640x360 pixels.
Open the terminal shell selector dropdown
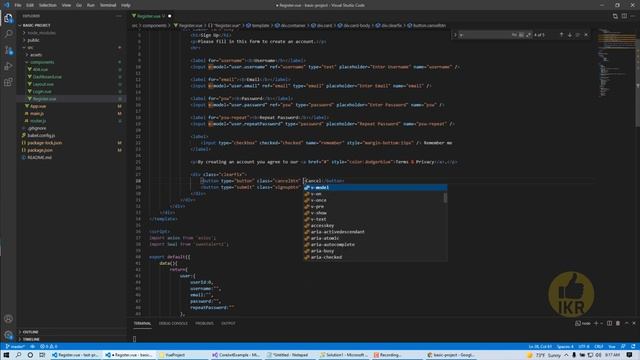pos(601,323)
